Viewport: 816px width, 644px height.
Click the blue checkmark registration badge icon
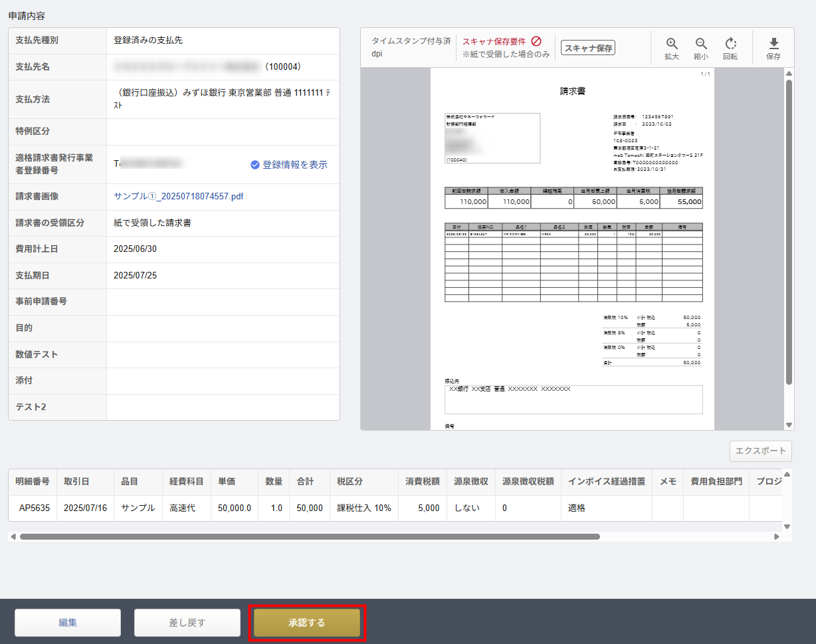click(255, 165)
